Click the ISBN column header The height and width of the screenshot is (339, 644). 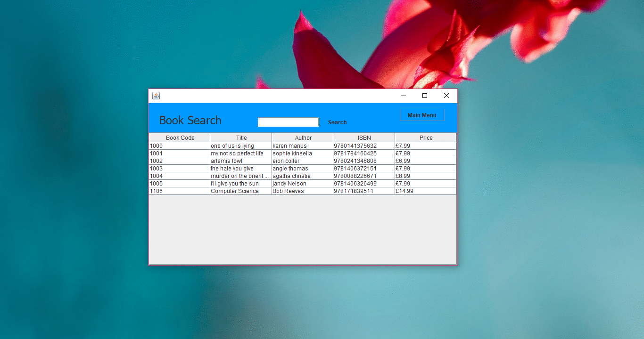point(364,138)
